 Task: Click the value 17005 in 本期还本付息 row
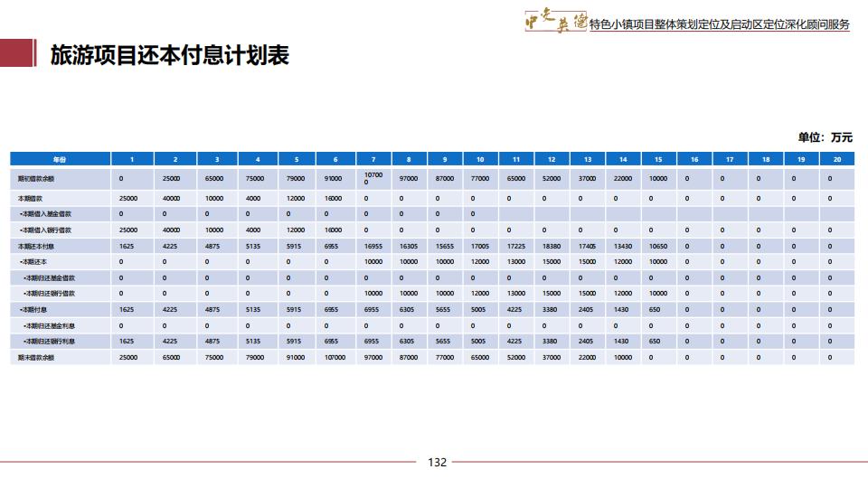[x=480, y=246]
